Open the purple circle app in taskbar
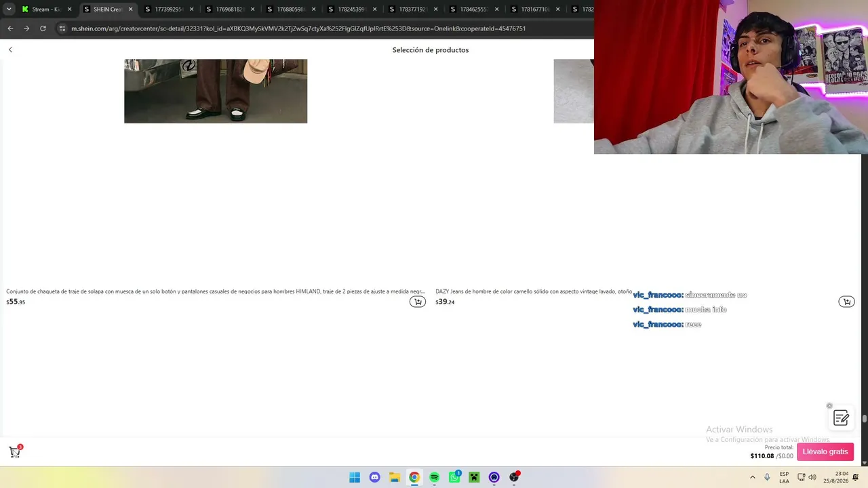 point(494,477)
